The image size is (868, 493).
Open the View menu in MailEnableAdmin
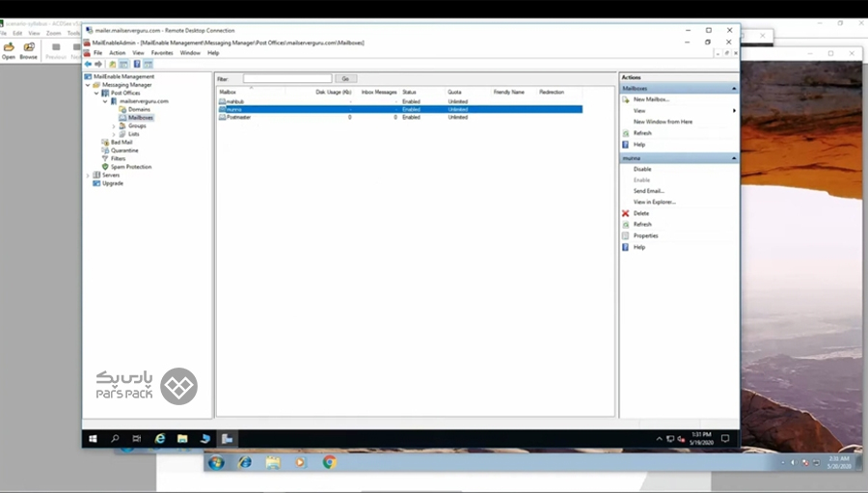138,53
